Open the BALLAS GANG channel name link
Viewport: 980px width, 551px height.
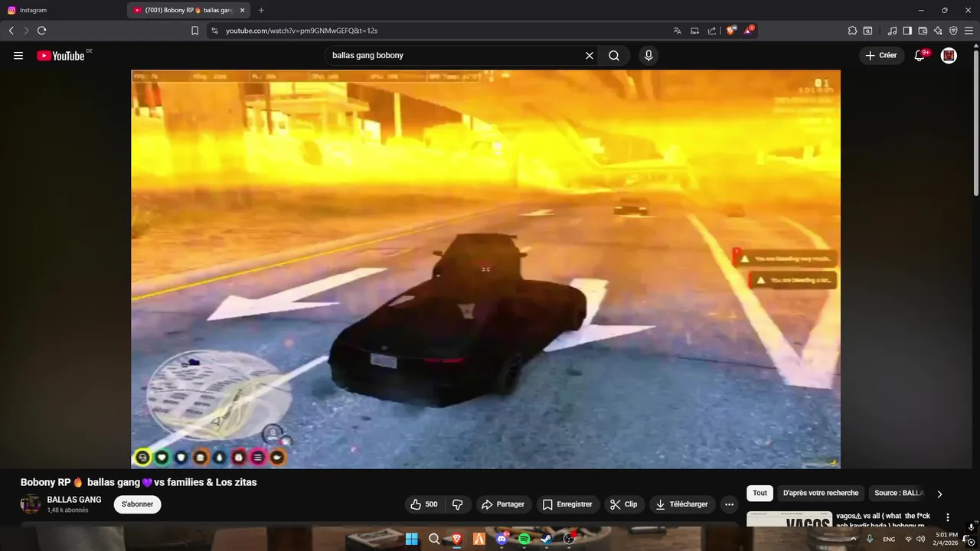coord(74,500)
